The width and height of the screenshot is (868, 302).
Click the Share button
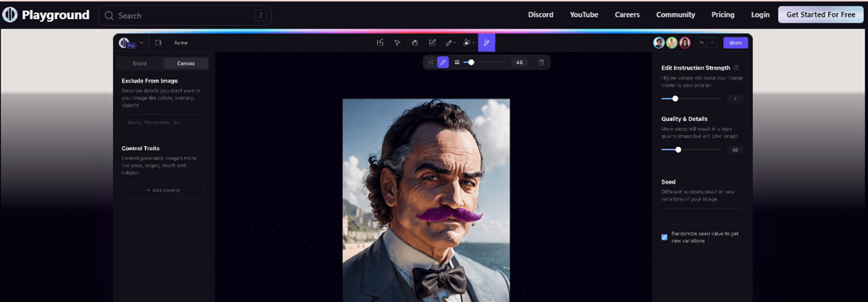click(x=735, y=43)
